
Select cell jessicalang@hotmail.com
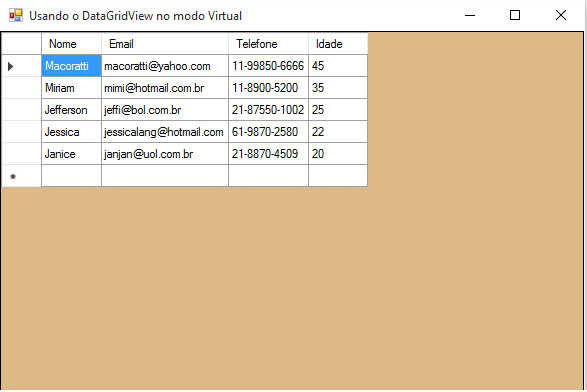[x=165, y=132]
